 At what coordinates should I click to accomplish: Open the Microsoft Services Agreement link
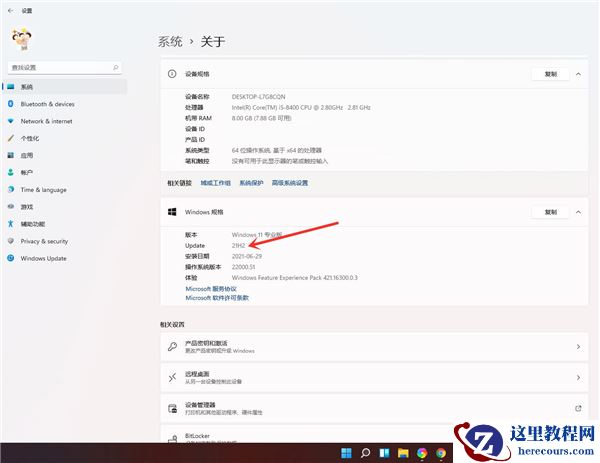(211, 289)
